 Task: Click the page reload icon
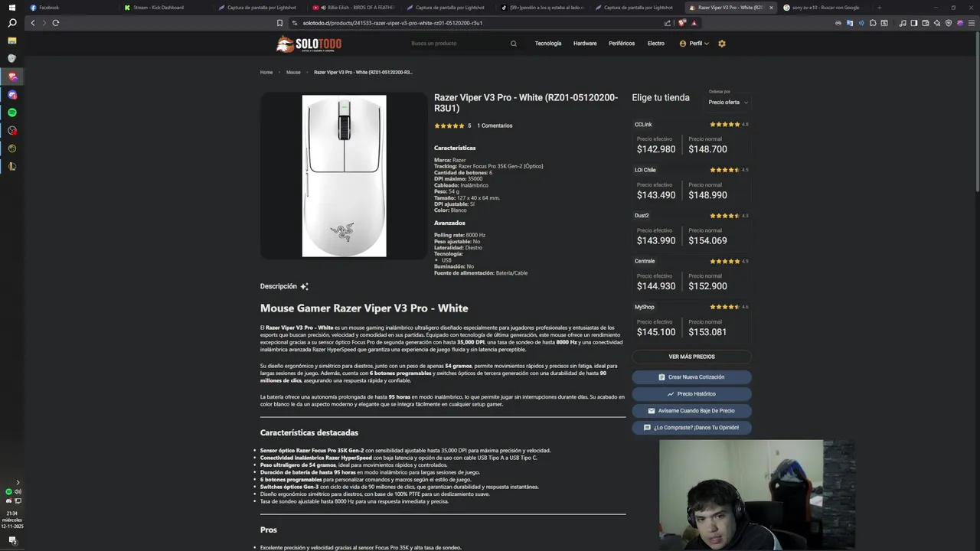[55, 23]
